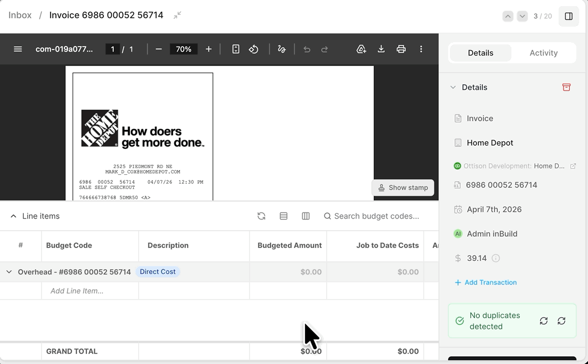Click the No duplicates detected message
Screen dimensions: 588x364
[x=495, y=321]
